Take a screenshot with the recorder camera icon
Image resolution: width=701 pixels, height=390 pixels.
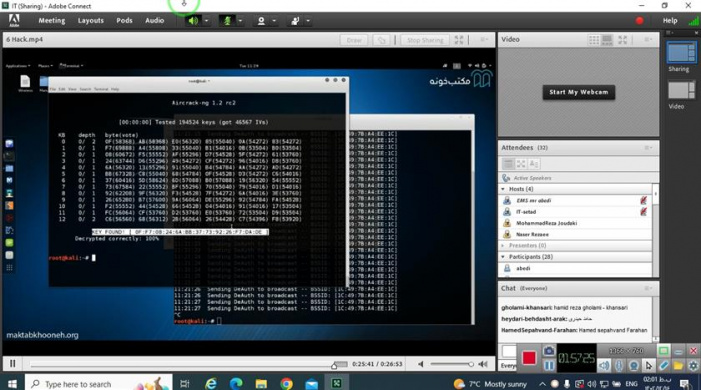549,351
